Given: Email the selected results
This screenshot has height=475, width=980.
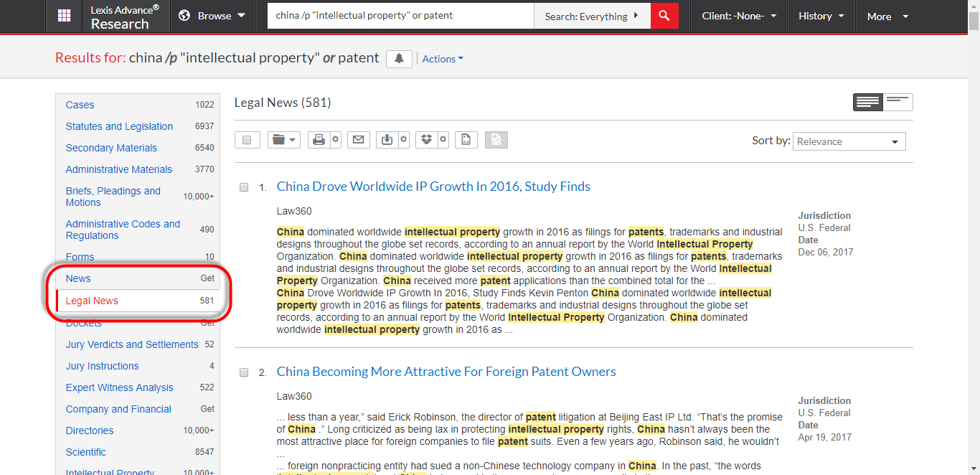Looking at the screenshot, I should (x=359, y=140).
